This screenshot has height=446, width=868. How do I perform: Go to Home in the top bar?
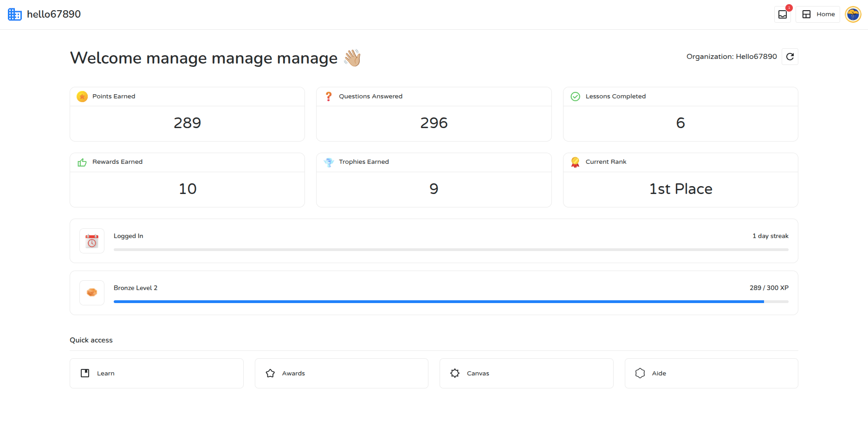[x=818, y=14]
